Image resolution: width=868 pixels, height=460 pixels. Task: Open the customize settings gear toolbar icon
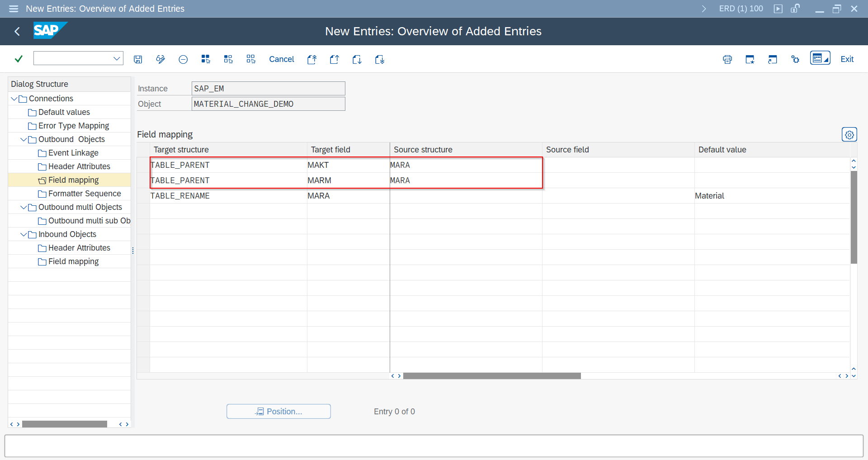click(795, 59)
